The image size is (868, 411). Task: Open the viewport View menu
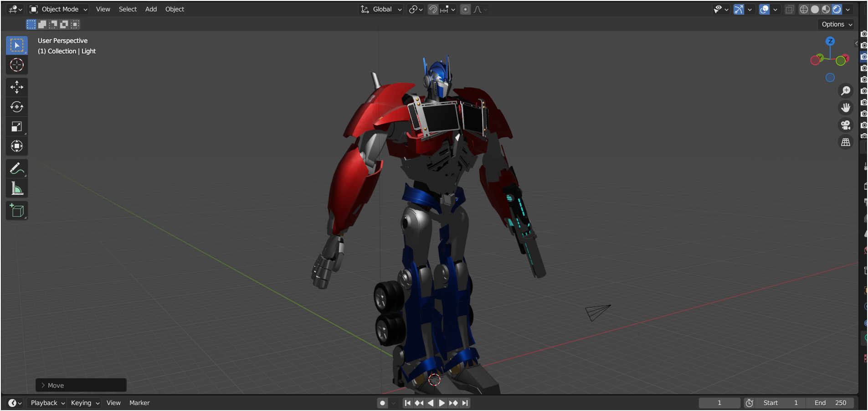coord(103,9)
